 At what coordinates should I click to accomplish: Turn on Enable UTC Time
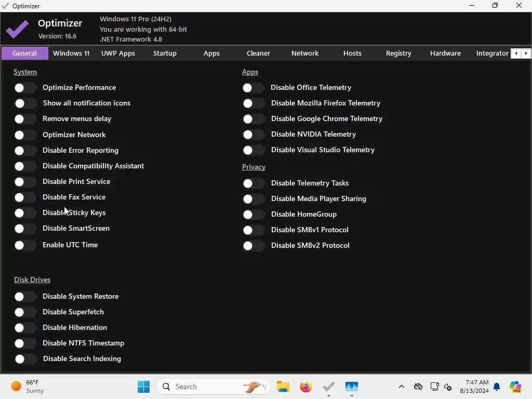click(x=25, y=245)
